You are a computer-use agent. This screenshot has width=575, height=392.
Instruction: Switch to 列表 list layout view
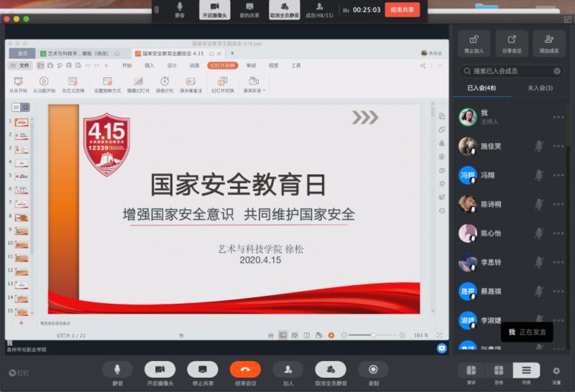(526, 370)
